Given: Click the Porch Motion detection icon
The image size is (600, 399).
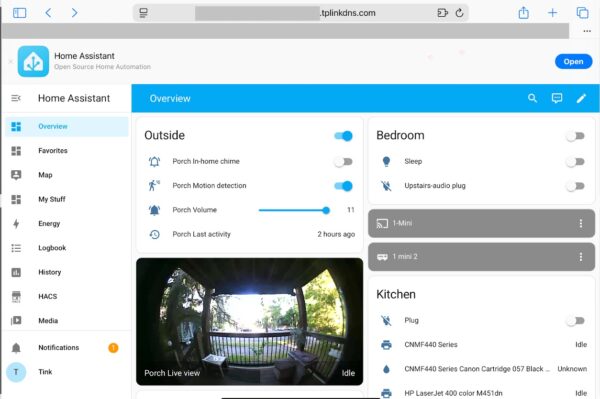Looking at the screenshot, I should click(154, 186).
